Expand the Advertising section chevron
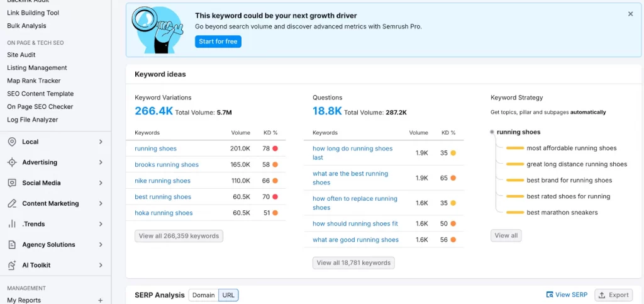The height and width of the screenshot is (304, 644). pos(101,162)
